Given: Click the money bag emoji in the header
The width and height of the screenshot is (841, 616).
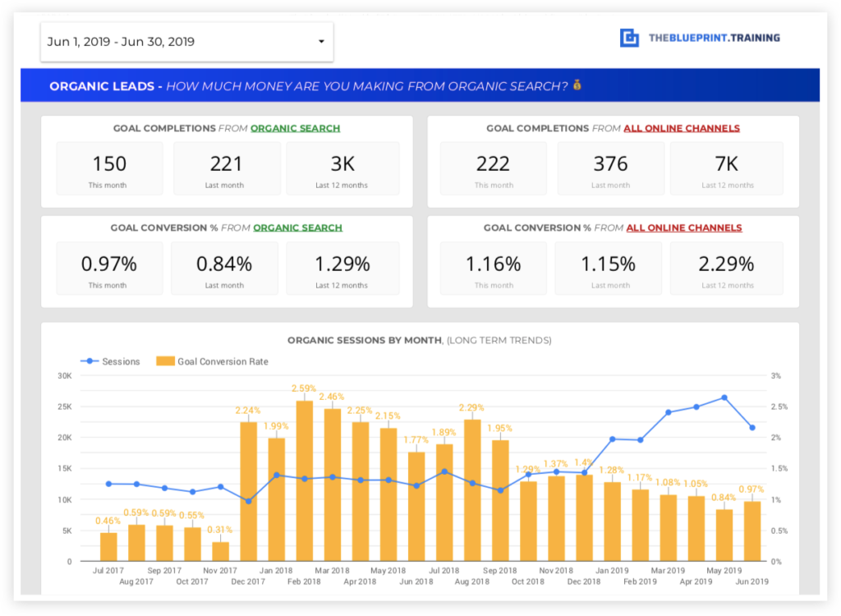Looking at the screenshot, I should (577, 85).
